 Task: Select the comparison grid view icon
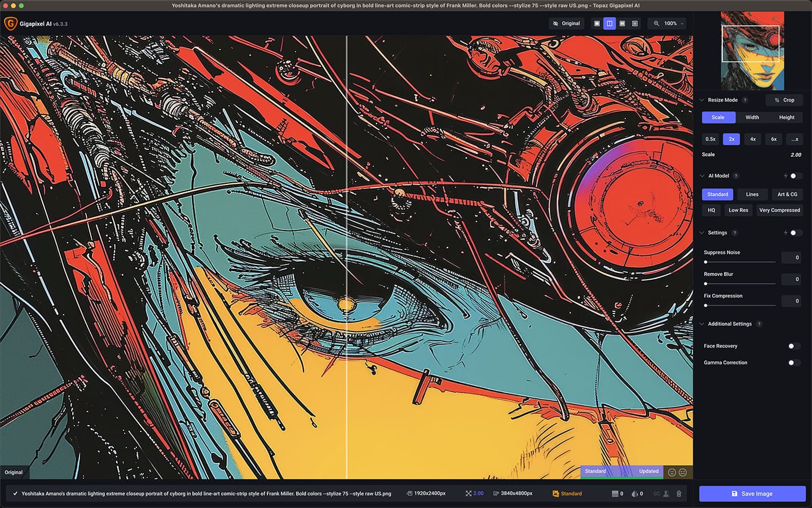[635, 24]
